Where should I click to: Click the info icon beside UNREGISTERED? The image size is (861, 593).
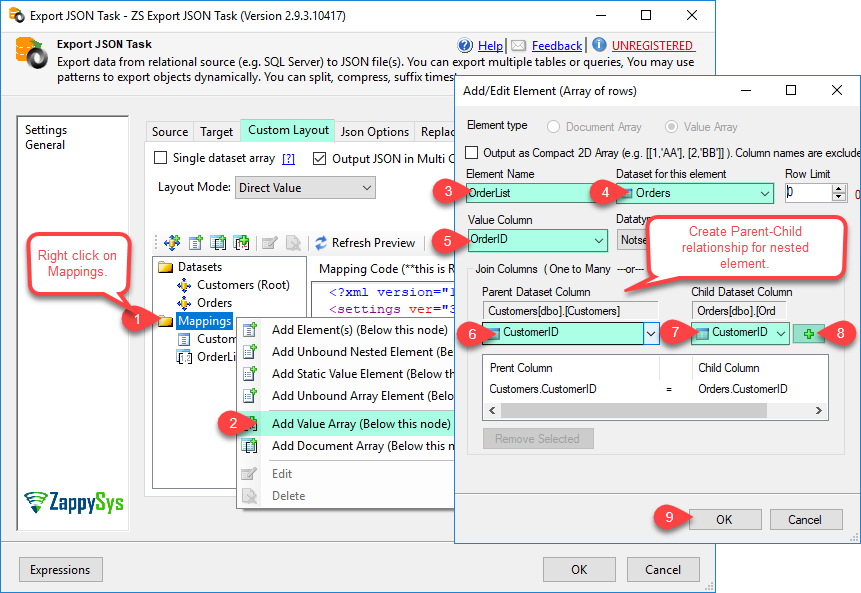click(x=599, y=44)
